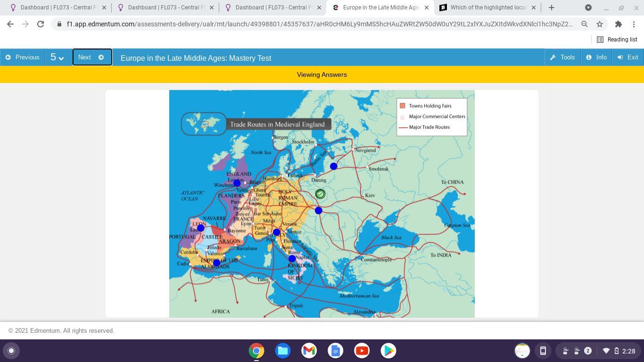Bookmark this page with the star icon
The image size is (644, 362).
coord(600,24)
